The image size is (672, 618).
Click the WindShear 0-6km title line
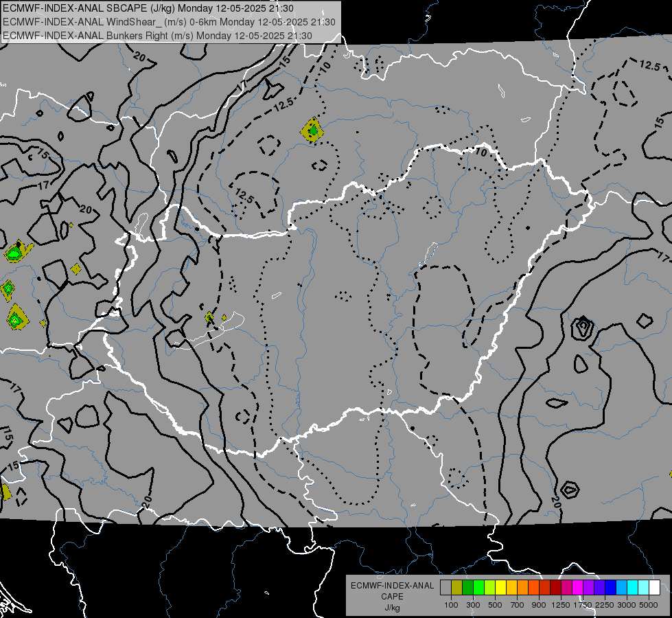170,22
